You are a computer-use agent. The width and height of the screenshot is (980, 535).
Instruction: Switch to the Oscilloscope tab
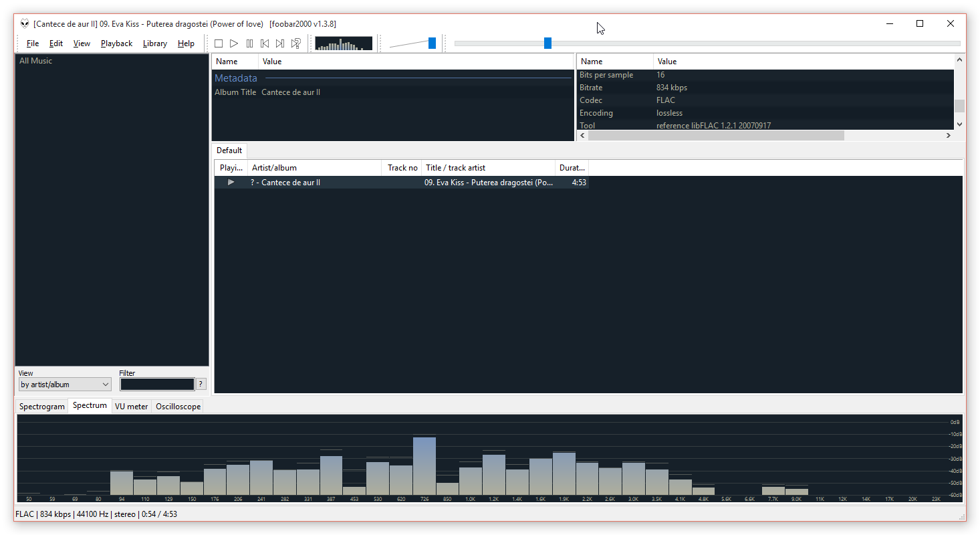(x=178, y=407)
